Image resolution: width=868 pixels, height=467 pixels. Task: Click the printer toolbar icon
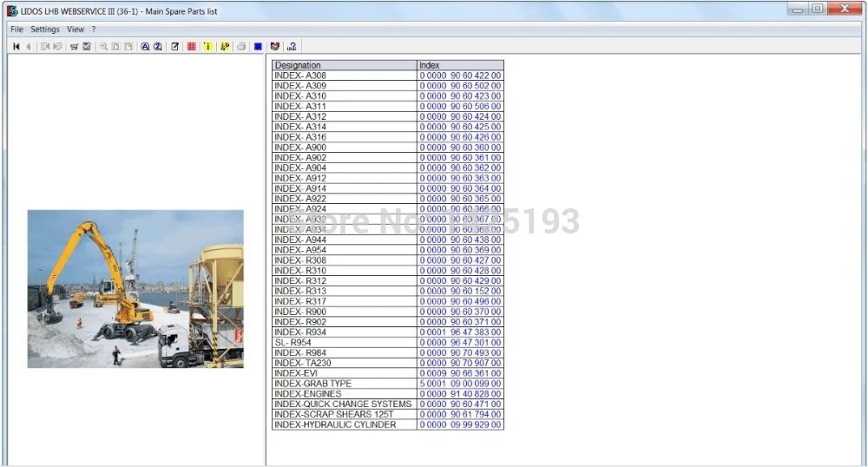tap(241, 47)
